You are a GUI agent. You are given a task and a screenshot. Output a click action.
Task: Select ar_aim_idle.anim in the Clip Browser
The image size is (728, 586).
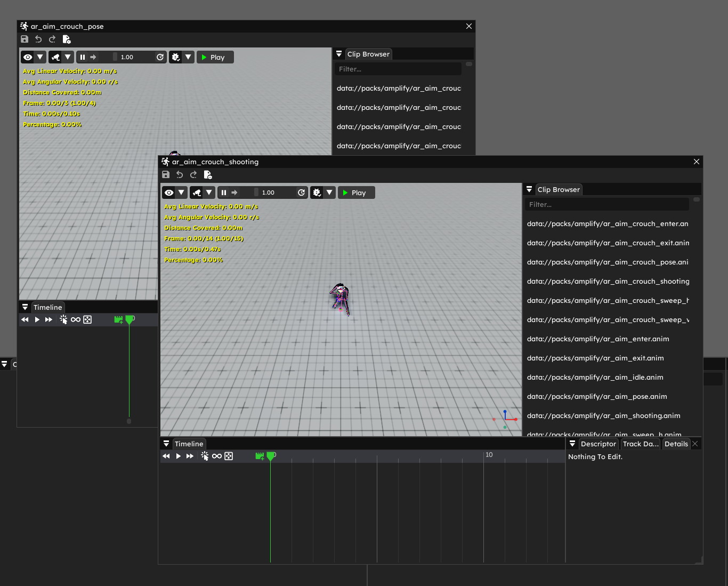pyautogui.click(x=595, y=377)
